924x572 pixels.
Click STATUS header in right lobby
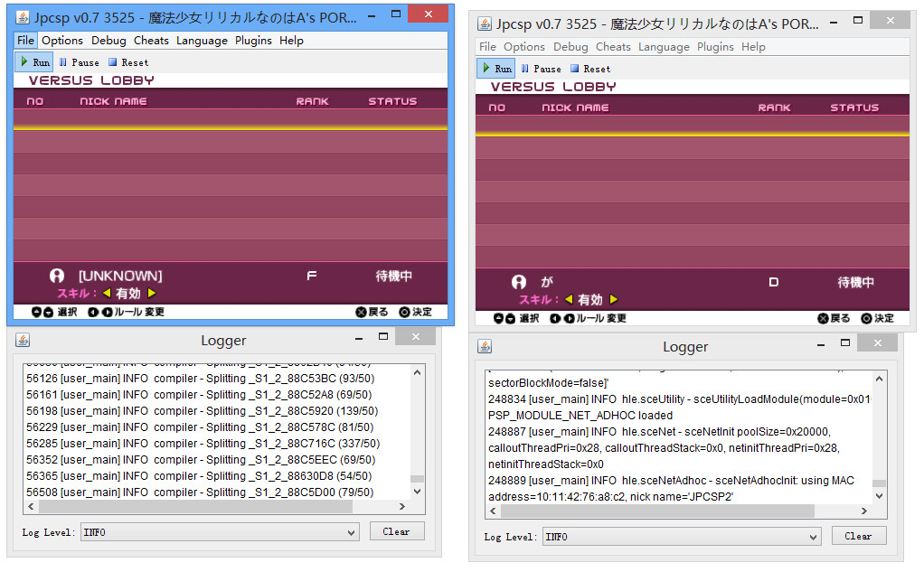click(x=854, y=108)
